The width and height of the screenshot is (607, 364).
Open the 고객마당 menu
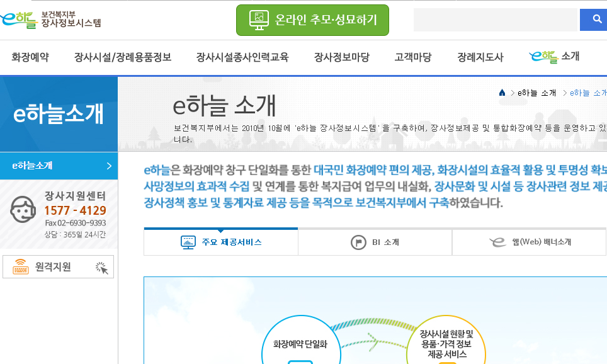click(412, 57)
